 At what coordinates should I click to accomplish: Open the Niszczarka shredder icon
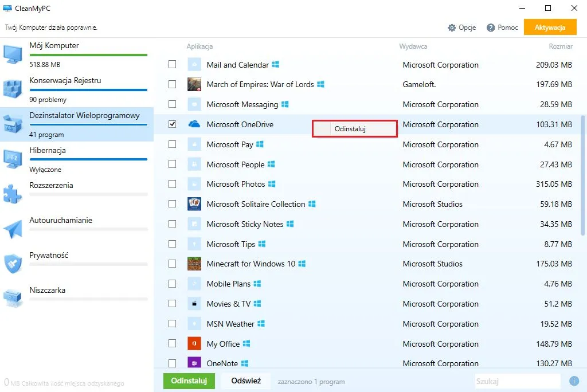(13, 296)
